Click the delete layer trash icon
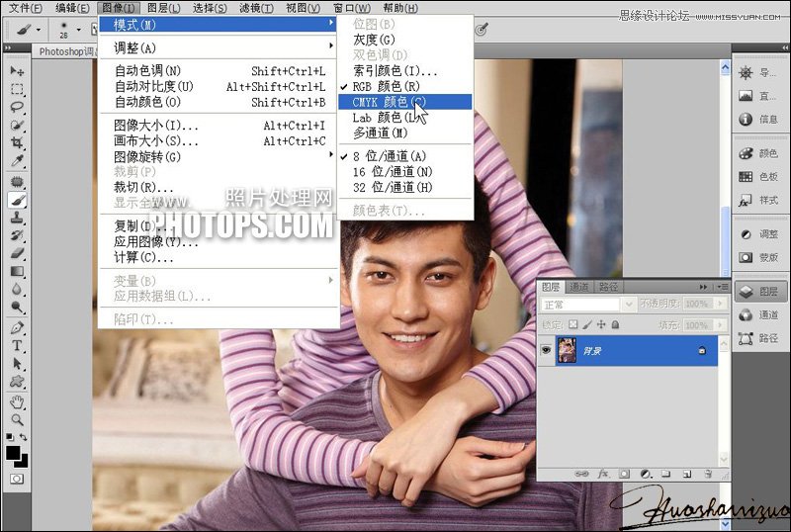Image resolution: width=791 pixels, height=532 pixels. [x=708, y=474]
